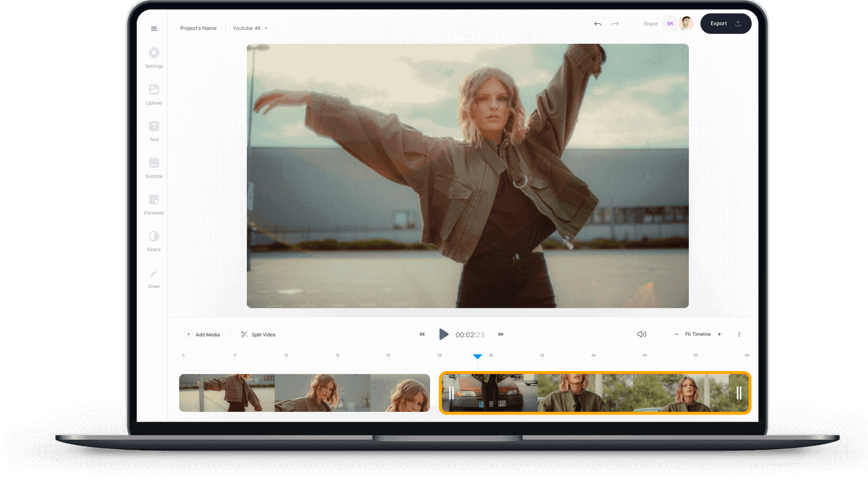Image resolution: width=868 pixels, height=479 pixels.
Task: Click the 00:02:23 timecode
Action: [x=470, y=335]
